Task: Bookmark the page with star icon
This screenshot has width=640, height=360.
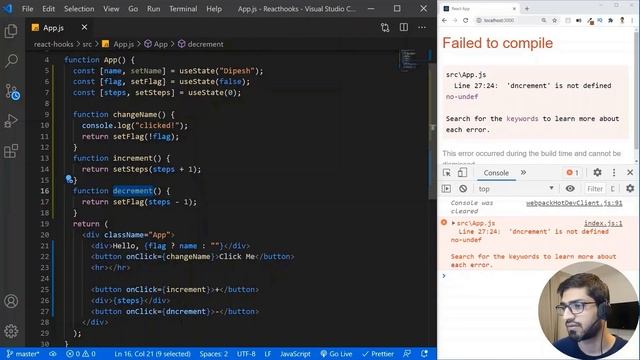Action: [x=554, y=20]
